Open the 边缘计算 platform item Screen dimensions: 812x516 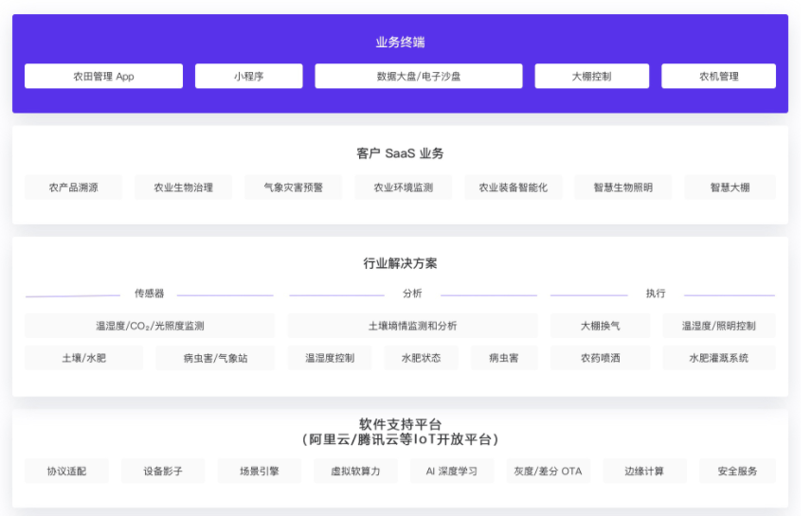(644, 471)
